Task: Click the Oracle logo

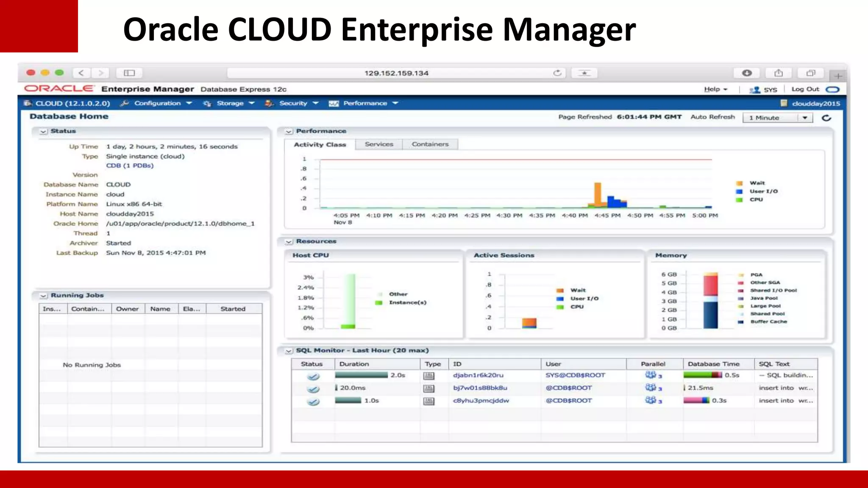Action: click(59, 89)
